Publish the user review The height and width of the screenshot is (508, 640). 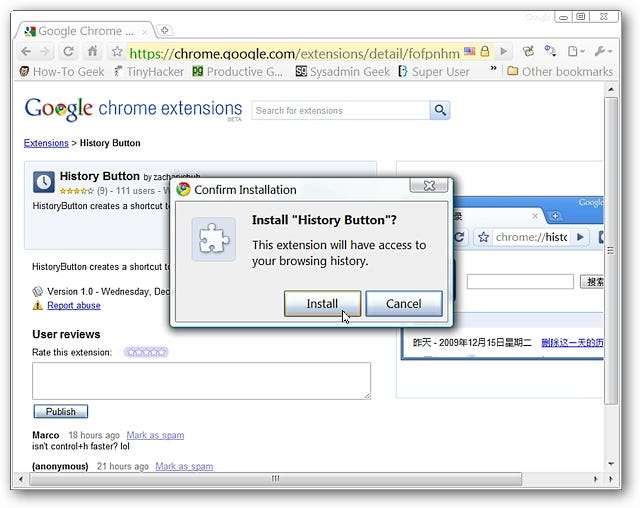(61, 411)
